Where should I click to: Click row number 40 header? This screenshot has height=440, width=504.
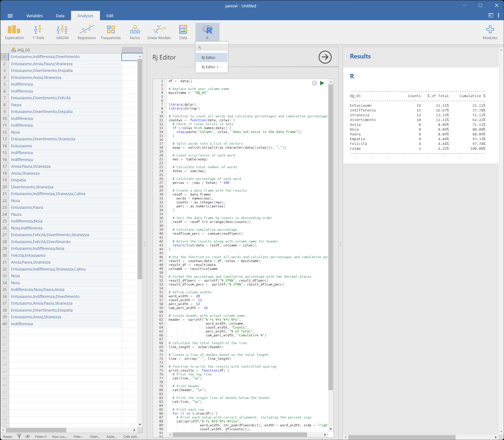[x=5, y=324]
